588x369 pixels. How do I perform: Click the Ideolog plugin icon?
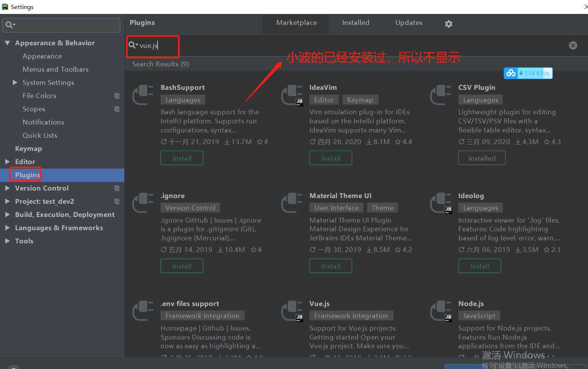pos(441,203)
